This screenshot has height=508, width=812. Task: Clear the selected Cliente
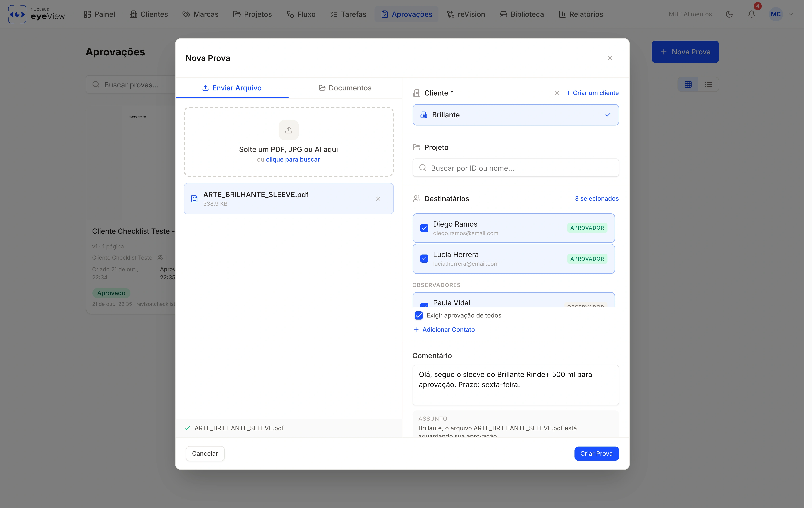tap(557, 93)
